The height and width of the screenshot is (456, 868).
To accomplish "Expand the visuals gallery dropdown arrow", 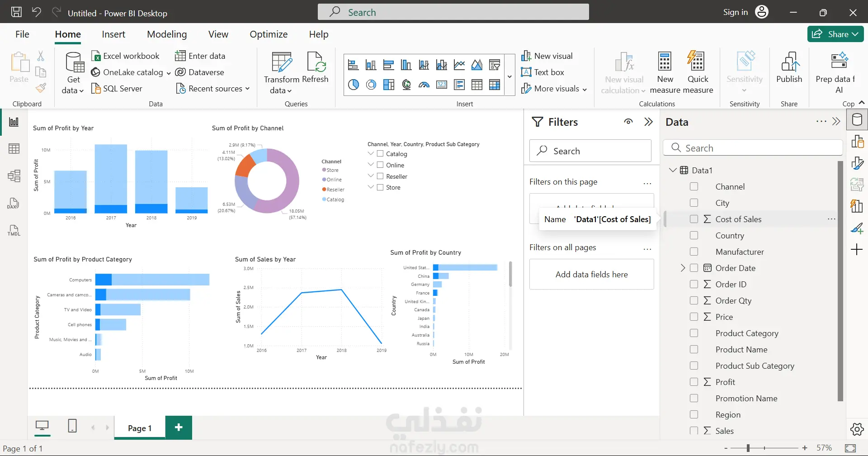I will (x=510, y=76).
